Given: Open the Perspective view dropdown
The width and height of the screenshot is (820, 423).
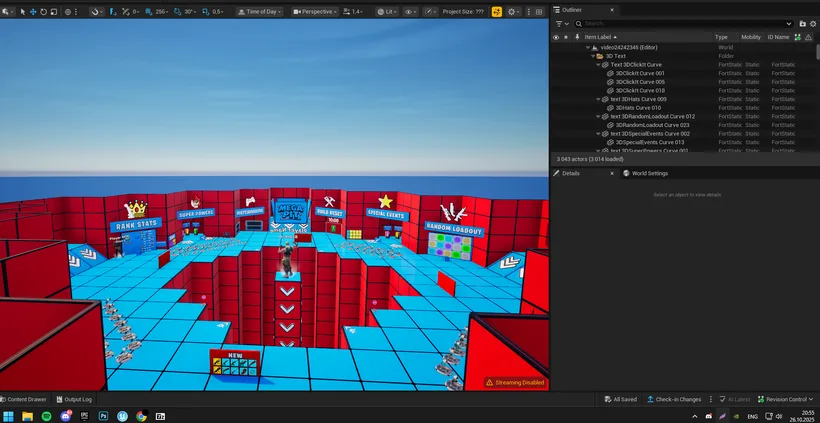Looking at the screenshot, I should point(315,12).
